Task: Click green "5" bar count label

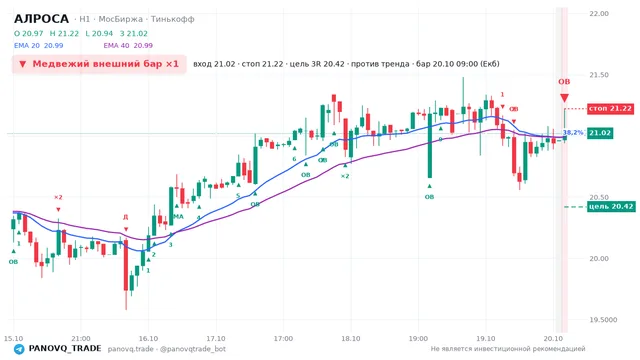Action: [x=238, y=196]
